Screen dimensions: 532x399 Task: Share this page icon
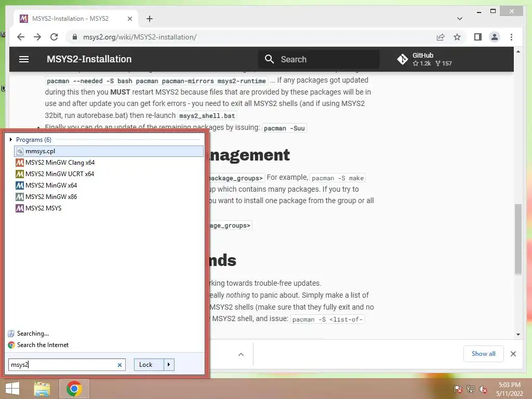click(441, 37)
